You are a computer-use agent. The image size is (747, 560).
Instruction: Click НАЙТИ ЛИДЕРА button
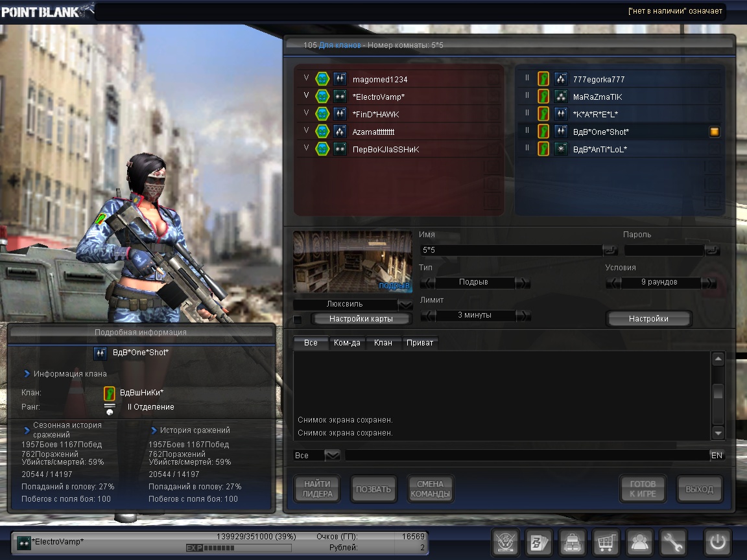tap(317, 489)
